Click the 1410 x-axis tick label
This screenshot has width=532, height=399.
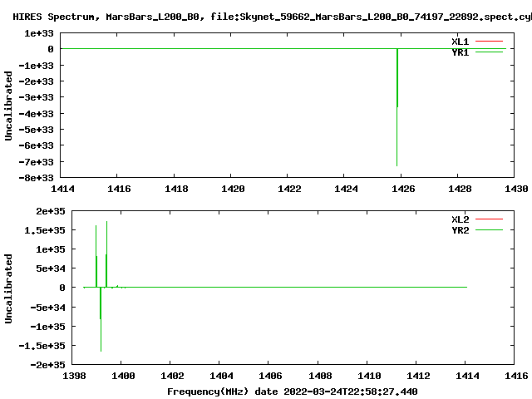point(369,376)
